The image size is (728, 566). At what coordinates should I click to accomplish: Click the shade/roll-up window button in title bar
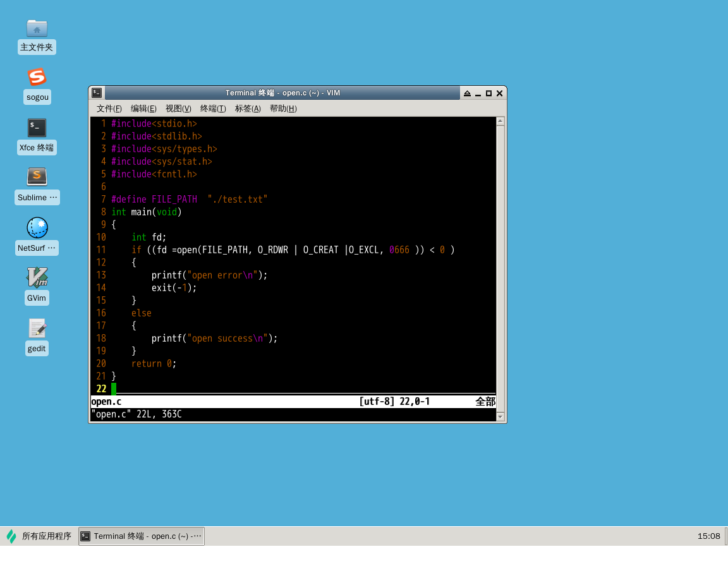coord(467,93)
